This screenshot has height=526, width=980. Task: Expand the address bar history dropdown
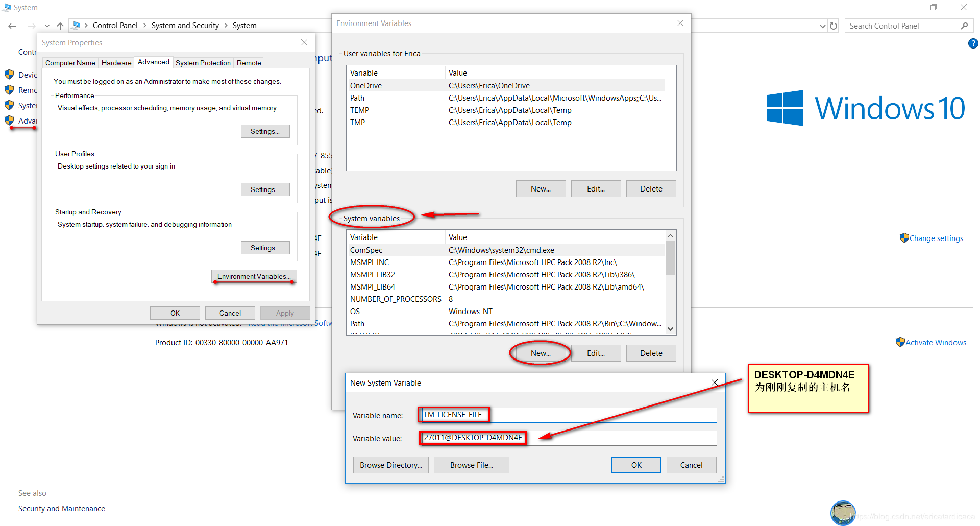[822, 26]
